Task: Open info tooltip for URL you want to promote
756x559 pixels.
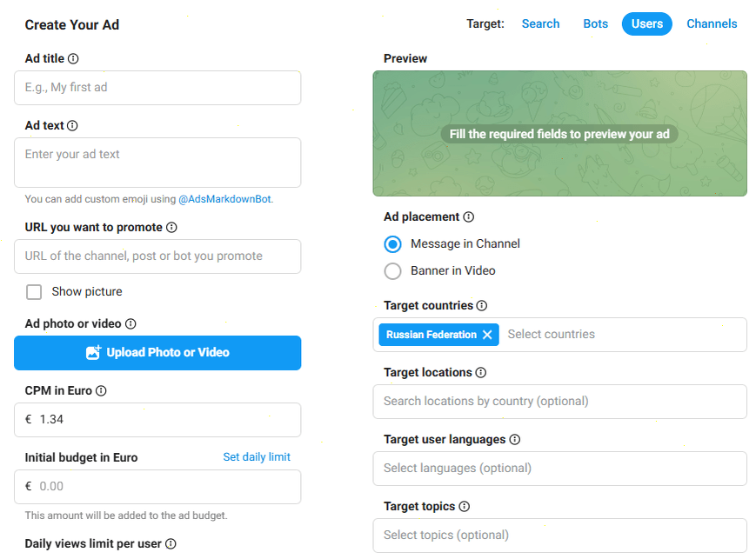Action: coord(171,228)
